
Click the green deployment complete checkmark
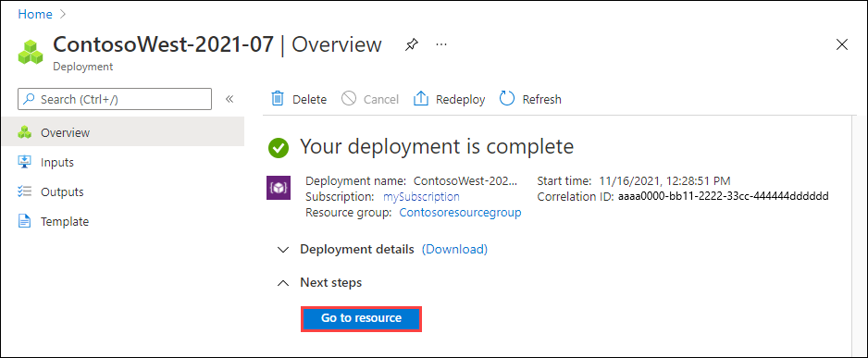(279, 147)
